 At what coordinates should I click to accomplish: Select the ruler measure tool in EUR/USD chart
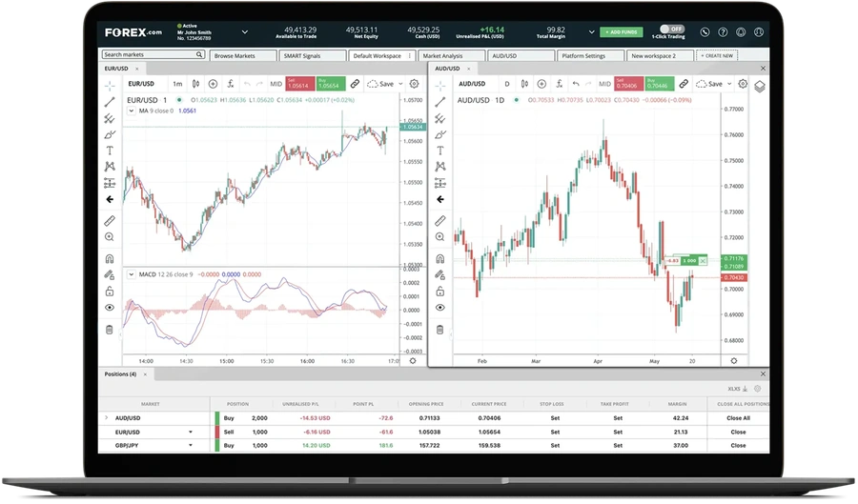[x=110, y=221]
